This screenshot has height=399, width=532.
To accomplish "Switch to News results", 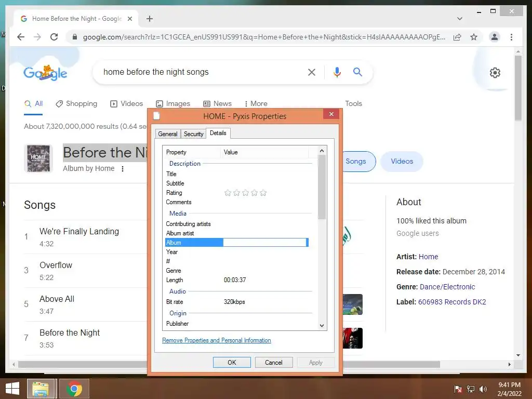I will click(217, 103).
